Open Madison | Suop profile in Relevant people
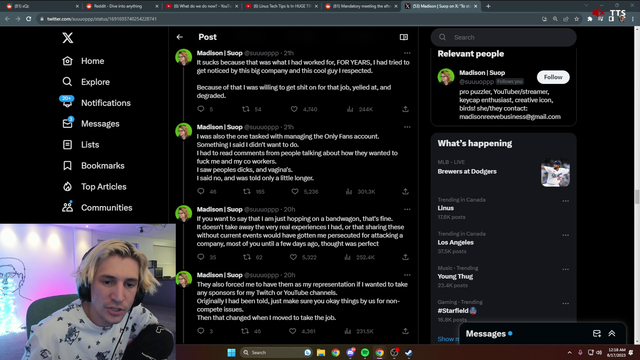Image resolution: width=640 pixels, height=360 pixels. (482, 73)
